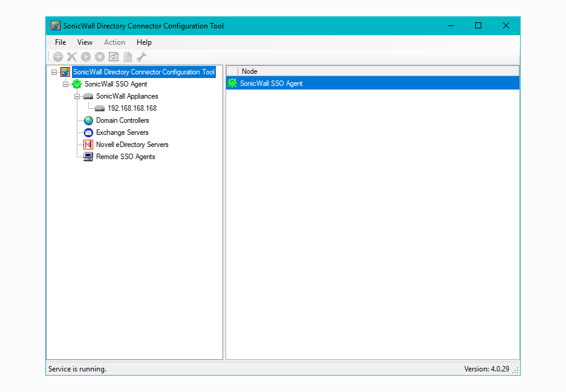Click the SonicWall Appliances device icon
This screenshot has width=566, height=392.
coord(88,96)
